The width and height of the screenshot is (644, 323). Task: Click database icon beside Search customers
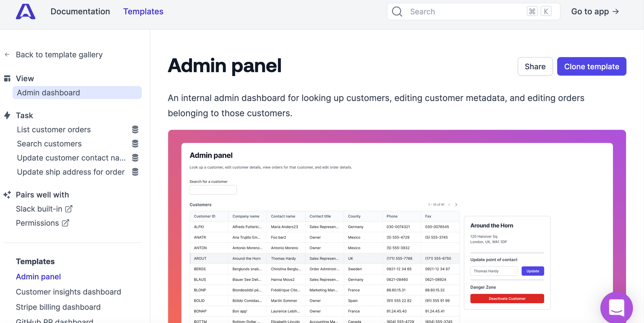click(x=135, y=144)
